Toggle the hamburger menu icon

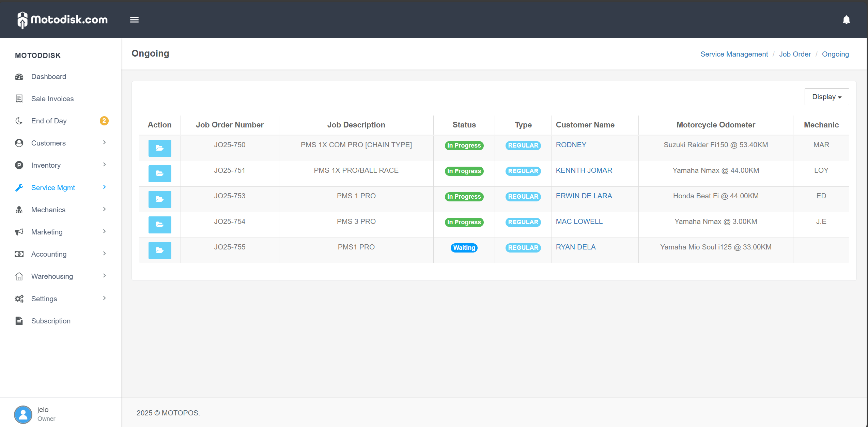click(x=134, y=20)
